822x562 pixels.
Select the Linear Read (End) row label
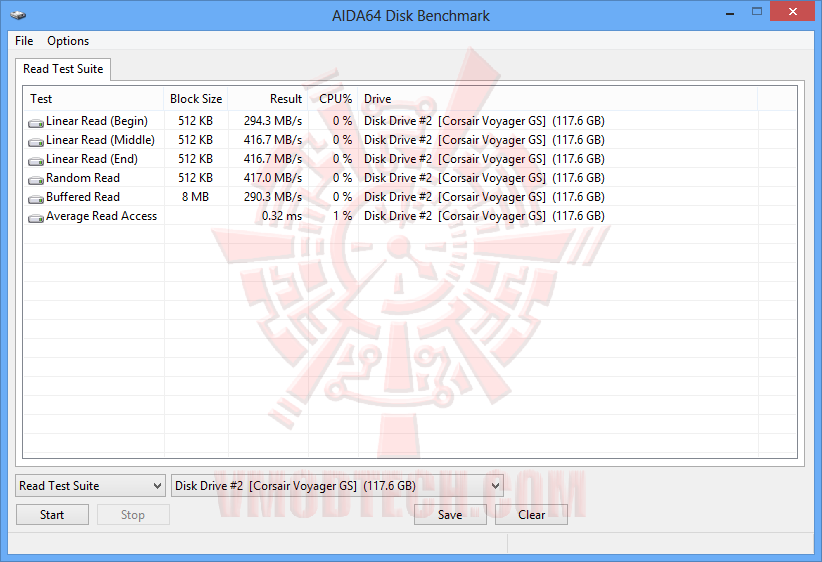click(92, 159)
